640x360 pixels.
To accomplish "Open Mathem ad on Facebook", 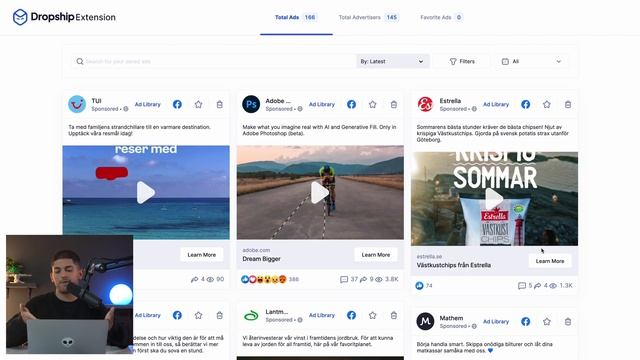I will point(526,322).
